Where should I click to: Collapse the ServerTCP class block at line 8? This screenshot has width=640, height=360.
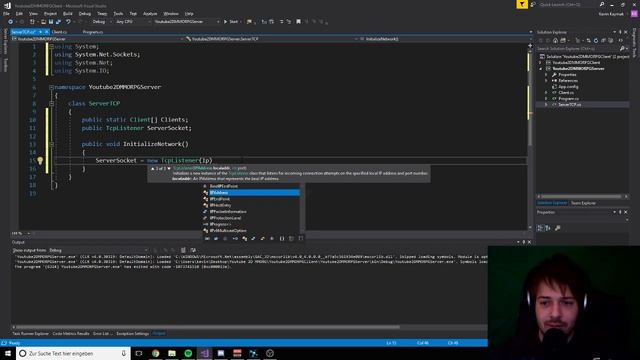pyautogui.click(x=51, y=103)
